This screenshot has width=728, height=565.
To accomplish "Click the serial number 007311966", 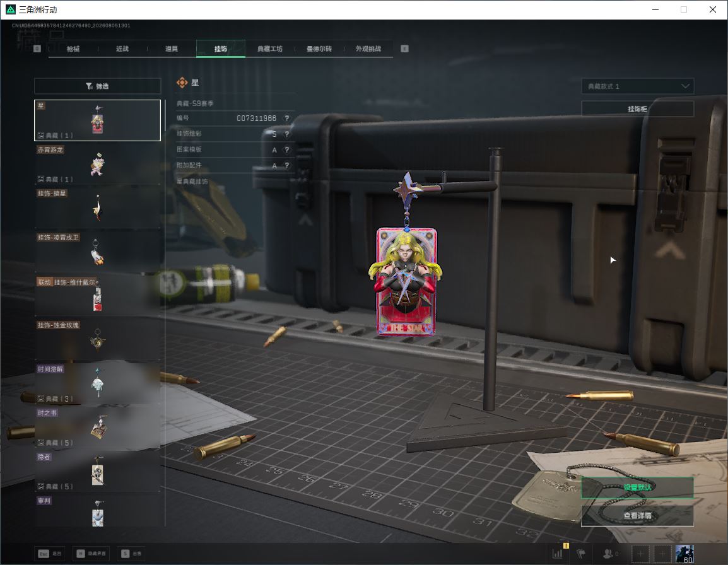I will coord(256,119).
